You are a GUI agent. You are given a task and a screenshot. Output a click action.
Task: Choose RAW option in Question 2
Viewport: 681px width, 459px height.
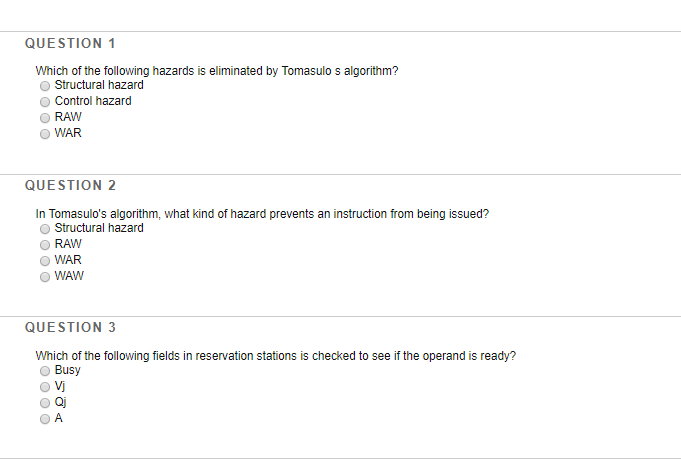pyautogui.click(x=45, y=245)
